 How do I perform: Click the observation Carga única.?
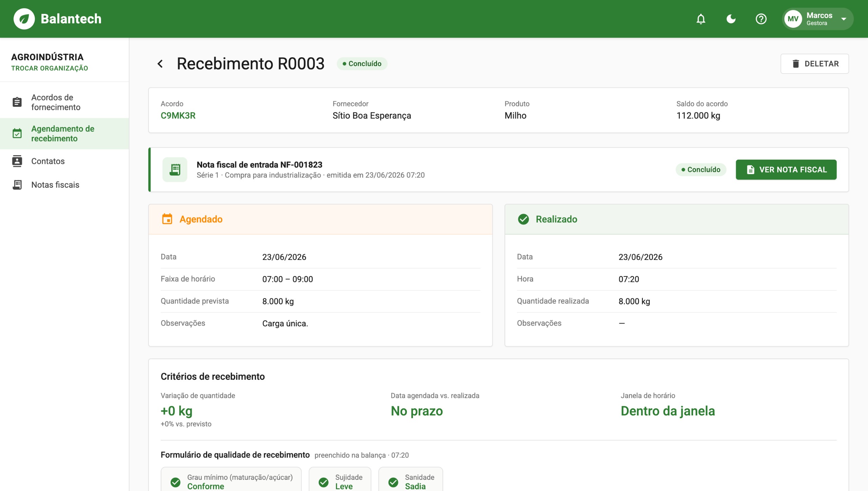point(285,323)
